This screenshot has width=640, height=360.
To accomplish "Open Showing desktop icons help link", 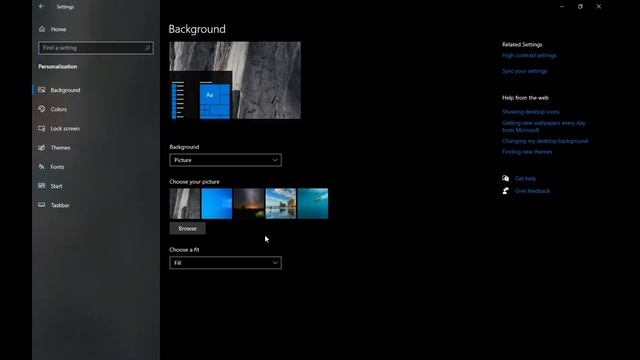I will (x=531, y=112).
